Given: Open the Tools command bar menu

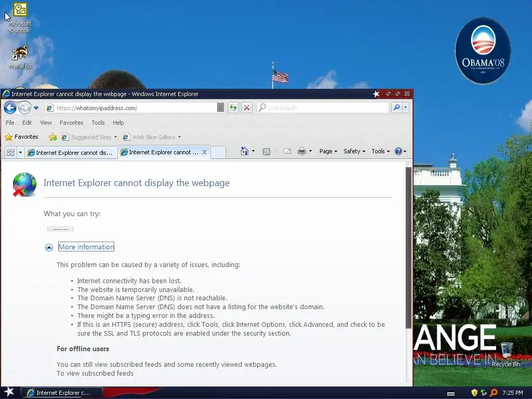Looking at the screenshot, I should coord(380,151).
